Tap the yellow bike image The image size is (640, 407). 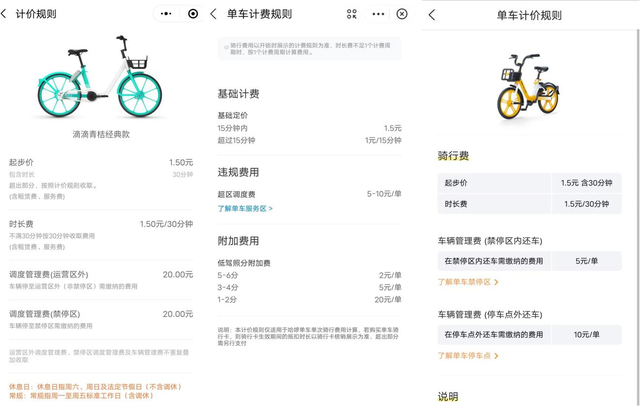click(x=528, y=86)
